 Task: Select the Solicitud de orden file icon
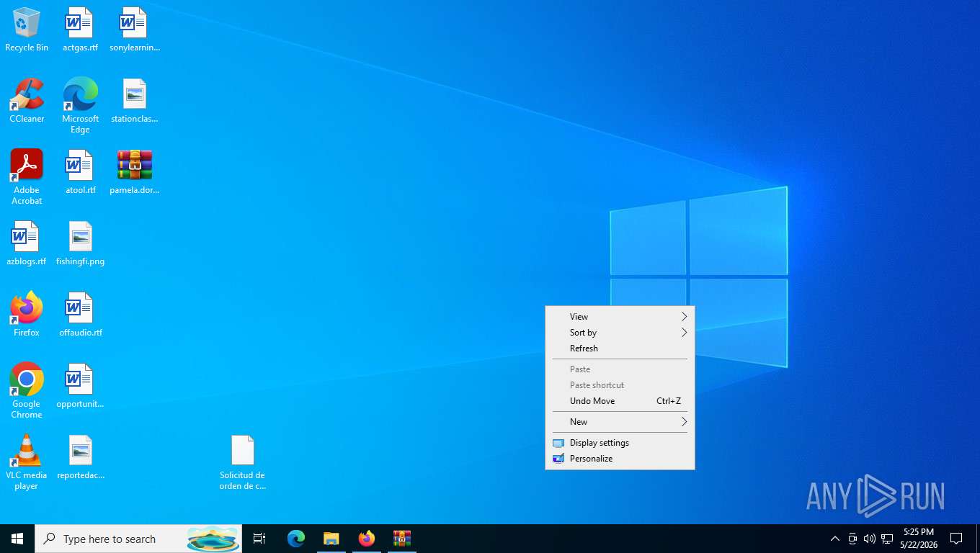coord(243,462)
